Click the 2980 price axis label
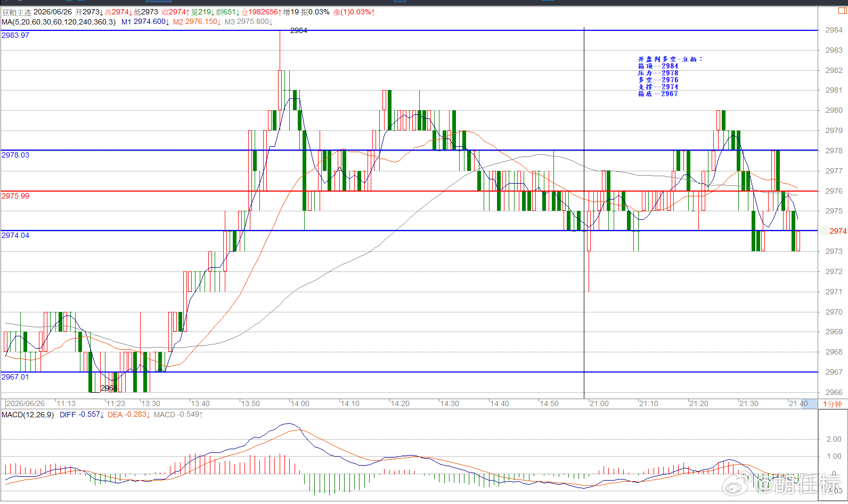The image size is (848, 504). pos(834,110)
